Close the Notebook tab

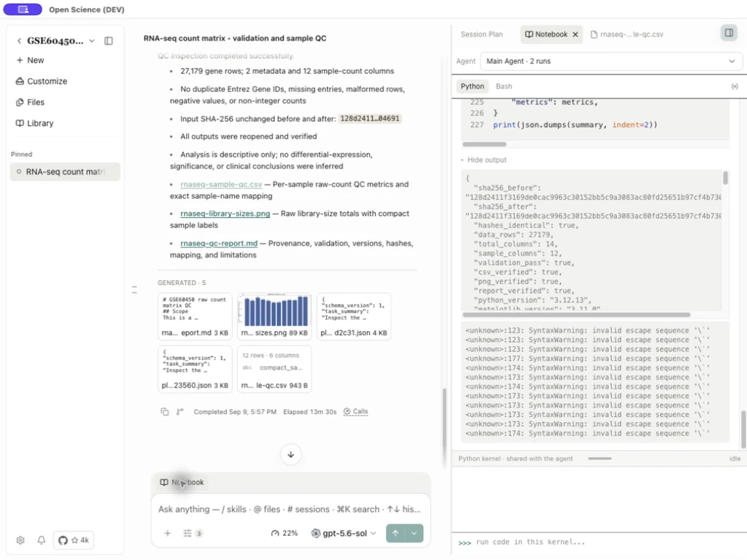[575, 34]
